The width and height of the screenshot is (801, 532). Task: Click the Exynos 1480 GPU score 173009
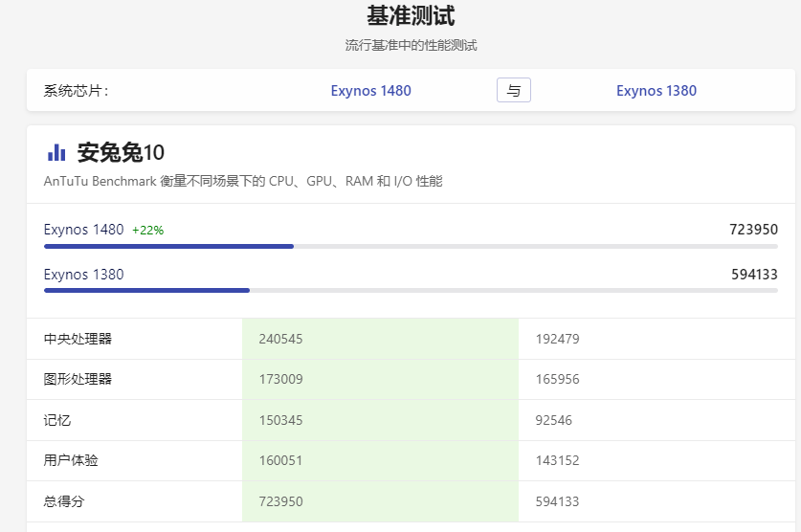[280, 379]
